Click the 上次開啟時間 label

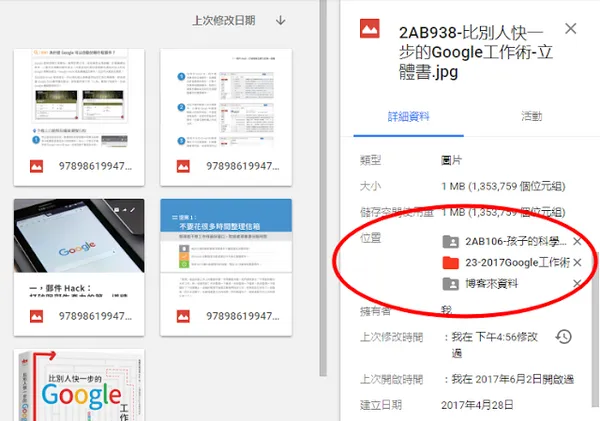pyautogui.click(x=391, y=379)
